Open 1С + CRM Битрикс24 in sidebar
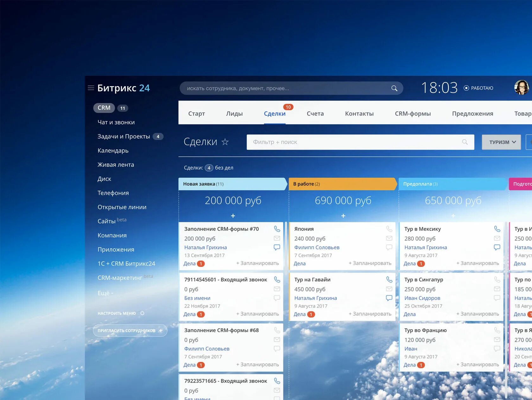532x400 pixels. (126, 264)
